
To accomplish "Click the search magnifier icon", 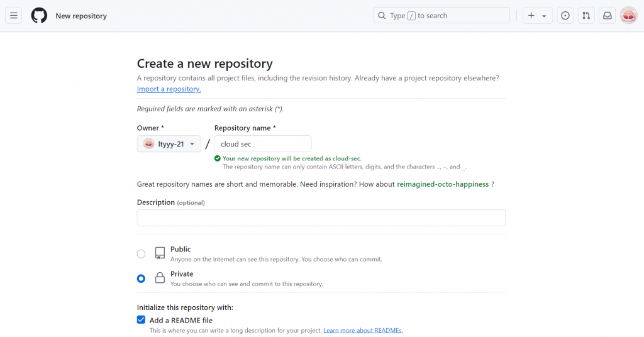I will pos(382,16).
